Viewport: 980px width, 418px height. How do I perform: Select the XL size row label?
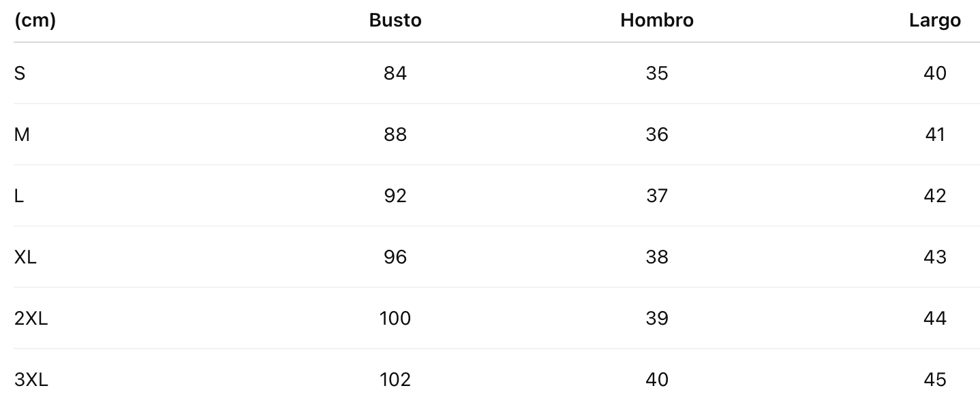25,257
